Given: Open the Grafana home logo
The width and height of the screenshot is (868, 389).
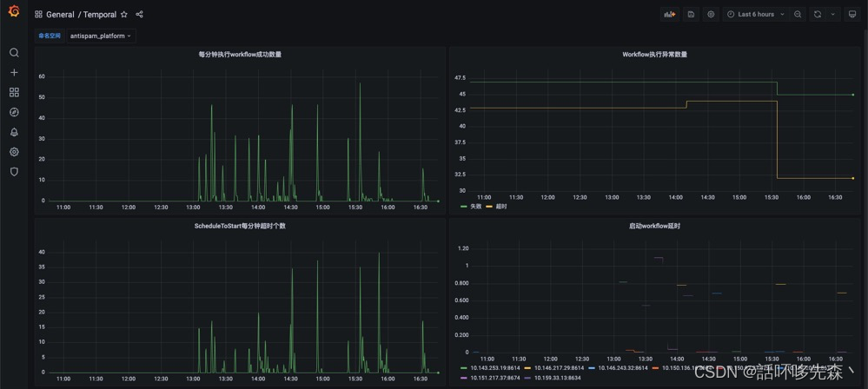Looking at the screenshot, I should click(14, 11).
